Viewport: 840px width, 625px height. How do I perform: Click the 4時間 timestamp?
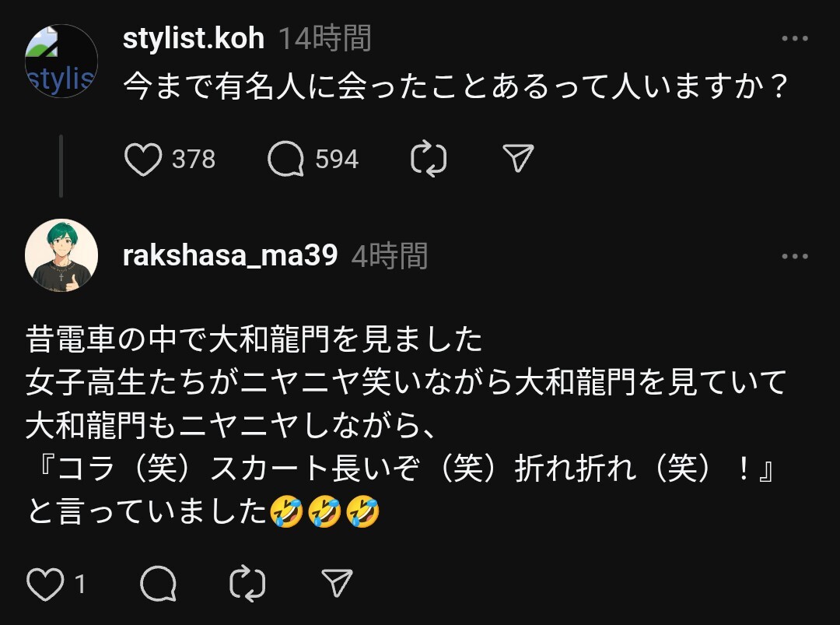pos(389,255)
